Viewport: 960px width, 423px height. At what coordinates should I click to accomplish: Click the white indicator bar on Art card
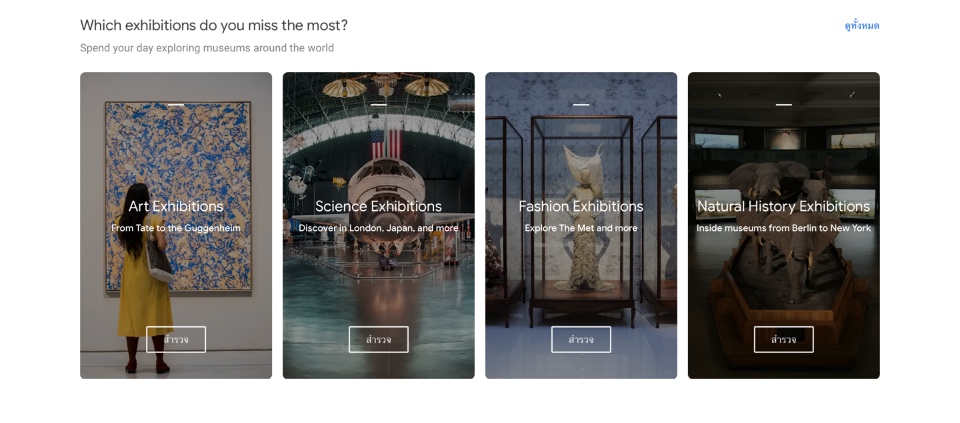click(x=176, y=105)
